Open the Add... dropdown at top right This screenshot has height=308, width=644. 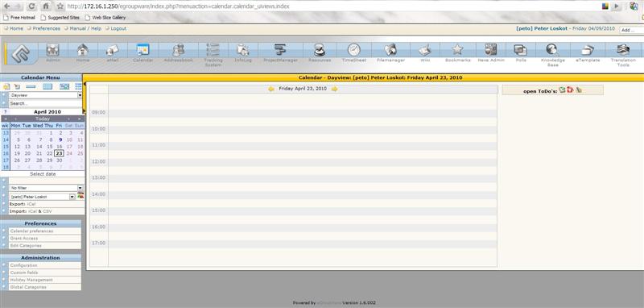632,30
